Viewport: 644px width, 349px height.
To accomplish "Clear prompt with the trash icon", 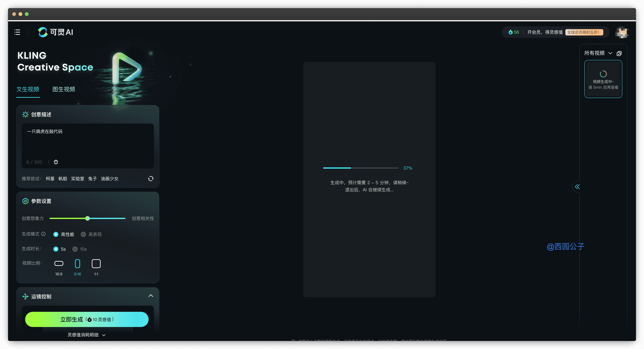I will click(56, 162).
